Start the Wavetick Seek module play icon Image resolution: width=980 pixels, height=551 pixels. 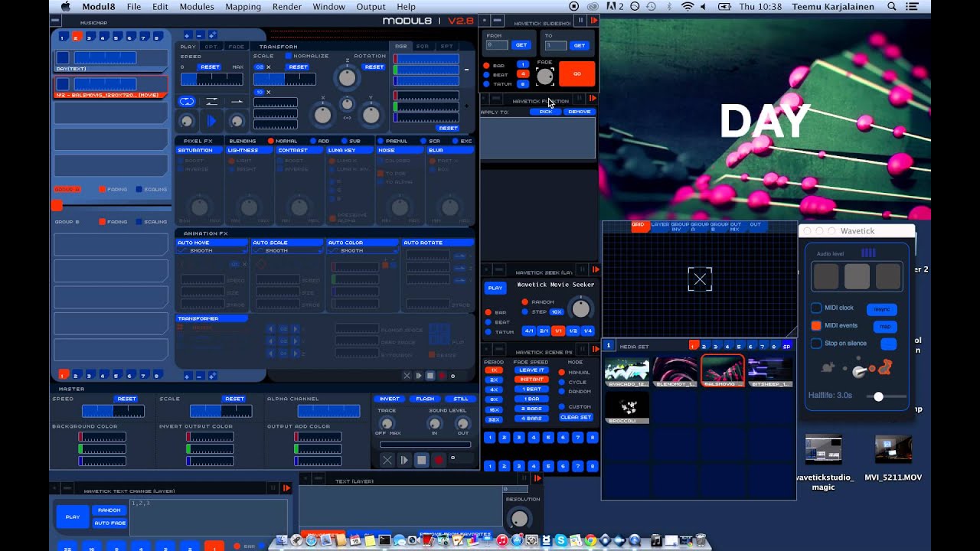(596, 269)
